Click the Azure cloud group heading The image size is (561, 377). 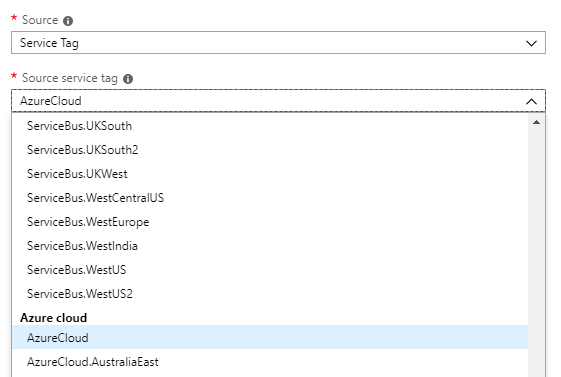pyautogui.click(x=54, y=318)
